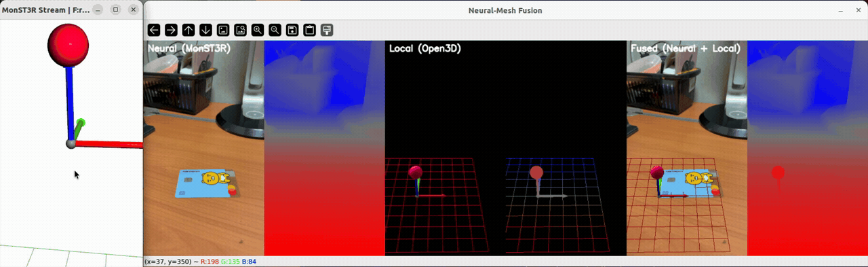Screen dimensions: 868x267
Task: Click the gray origin sphere in MonST3R Stream
Action: [71, 143]
